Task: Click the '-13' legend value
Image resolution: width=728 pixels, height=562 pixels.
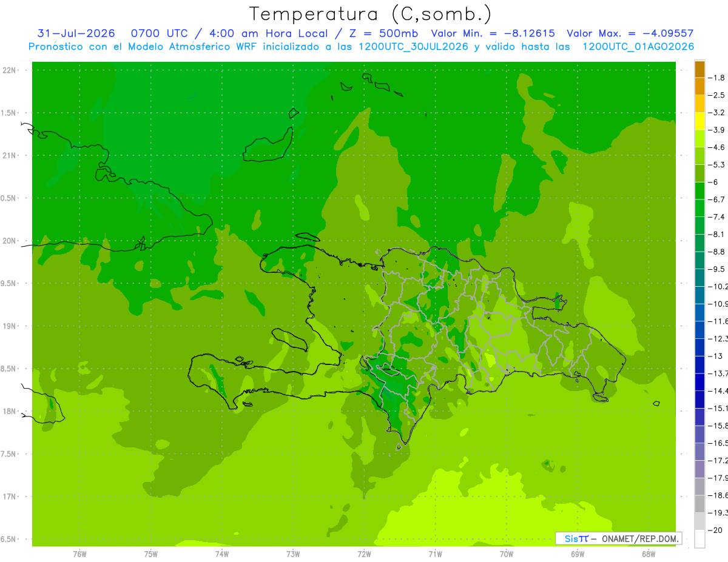Action: (715, 356)
